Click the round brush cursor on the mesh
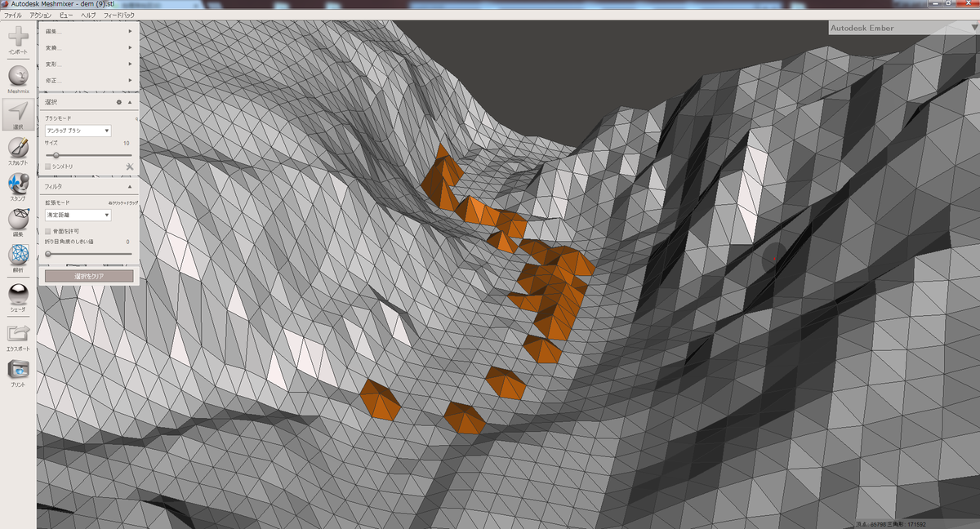The height and width of the screenshot is (529, 980). [775, 258]
